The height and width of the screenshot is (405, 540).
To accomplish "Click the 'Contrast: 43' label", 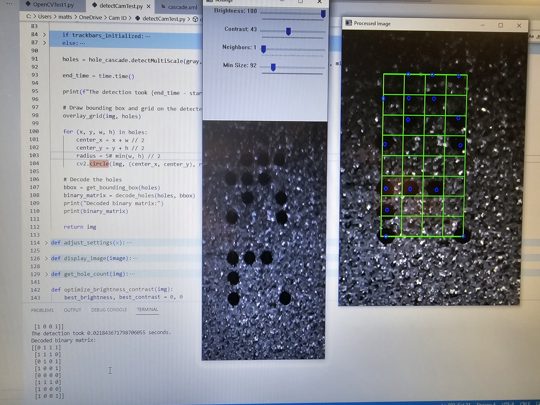I will pos(240,29).
